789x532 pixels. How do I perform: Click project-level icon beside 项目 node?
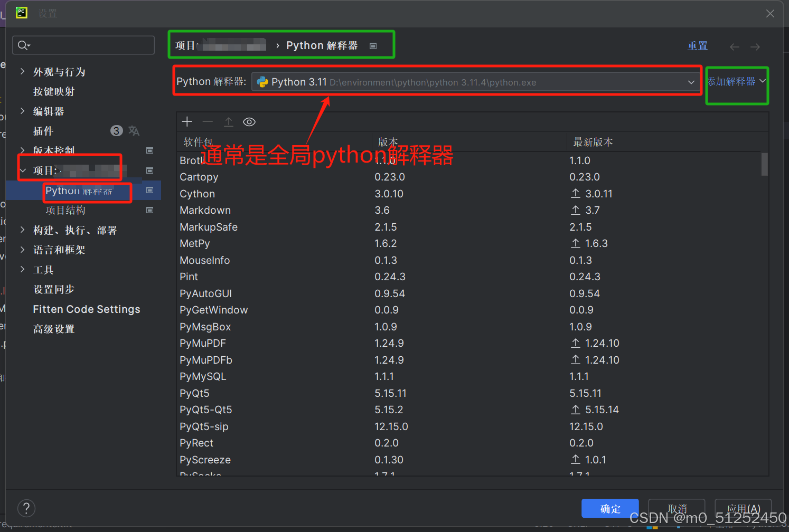point(150,170)
